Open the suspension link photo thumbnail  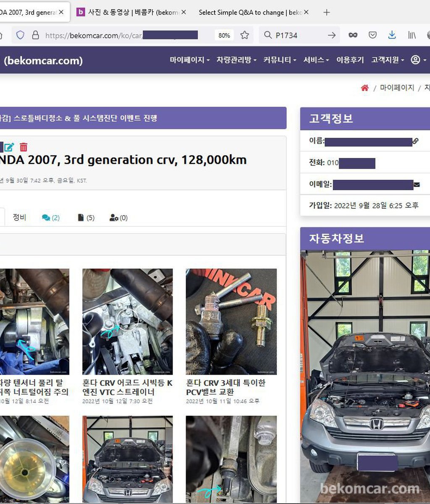pyautogui.click(x=231, y=459)
